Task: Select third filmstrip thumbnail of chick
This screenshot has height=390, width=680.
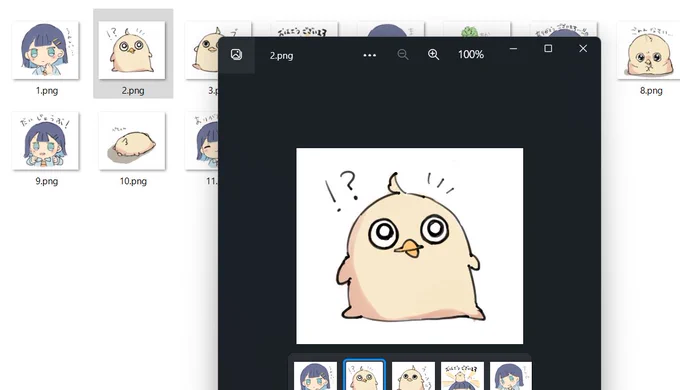Action: click(x=413, y=376)
